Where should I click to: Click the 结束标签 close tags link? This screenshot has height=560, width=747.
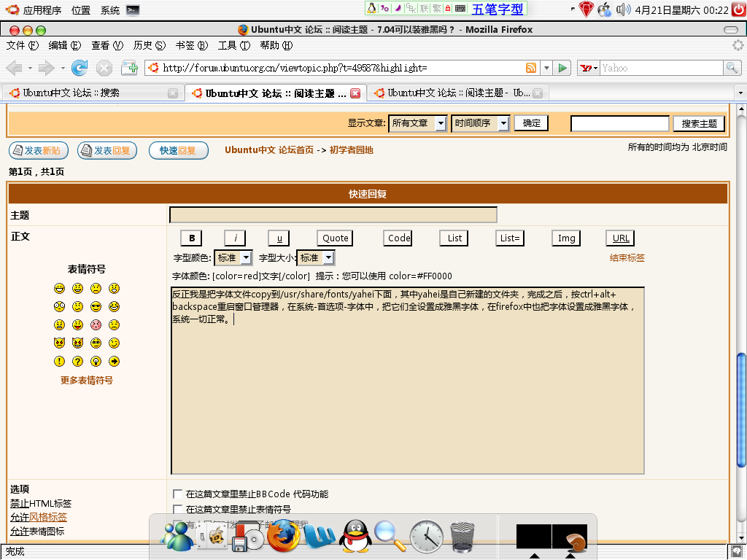(627, 257)
